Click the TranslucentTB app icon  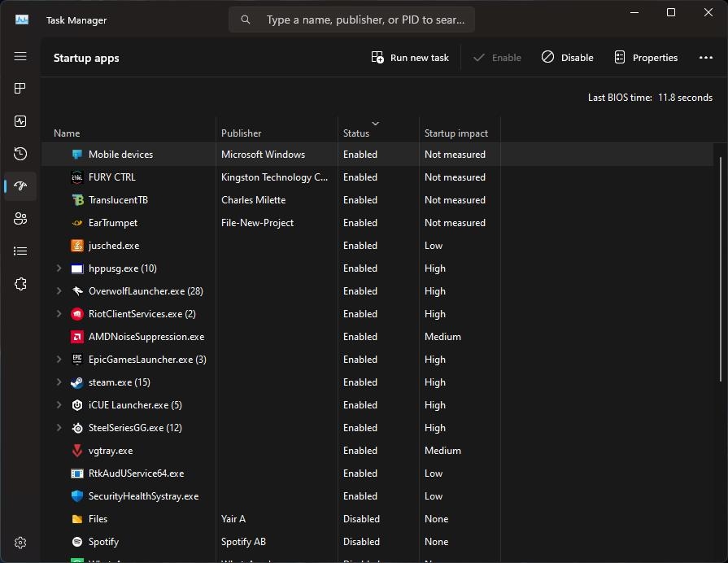tap(77, 200)
